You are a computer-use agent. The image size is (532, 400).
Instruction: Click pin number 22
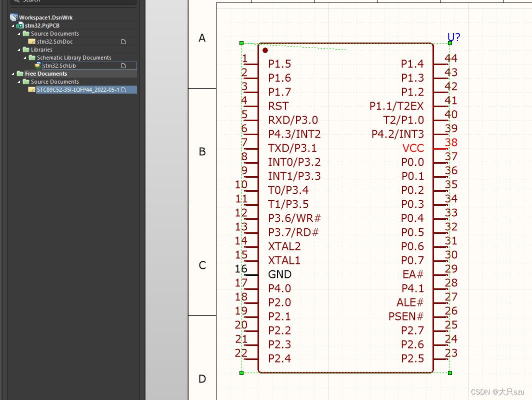241,353
